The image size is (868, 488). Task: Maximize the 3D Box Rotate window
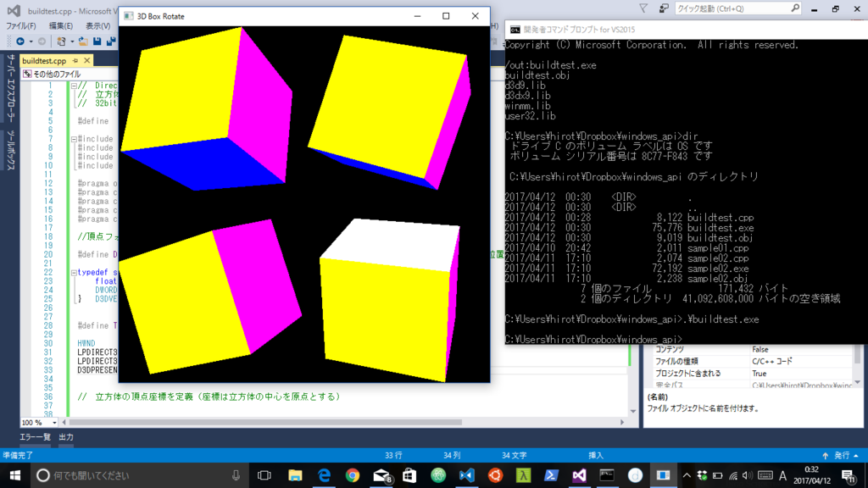click(446, 16)
